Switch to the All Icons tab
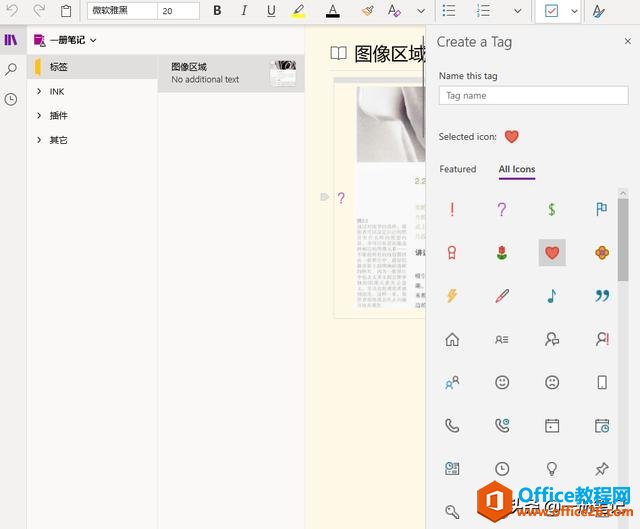640x529 pixels. click(517, 169)
